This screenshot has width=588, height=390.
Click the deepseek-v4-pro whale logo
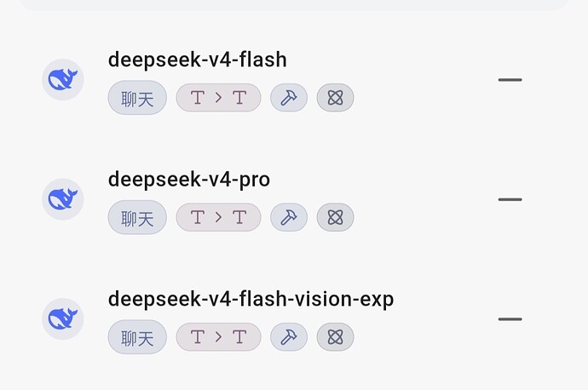click(62, 199)
